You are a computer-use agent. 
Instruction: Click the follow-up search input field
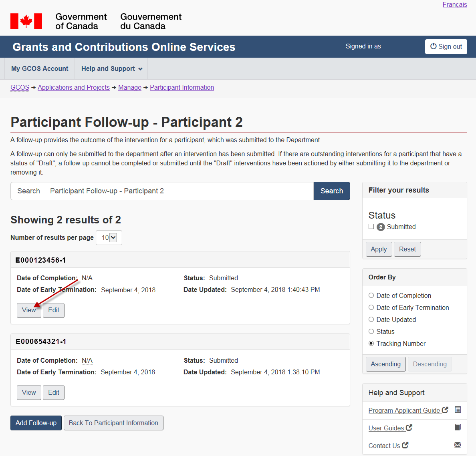pos(180,191)
